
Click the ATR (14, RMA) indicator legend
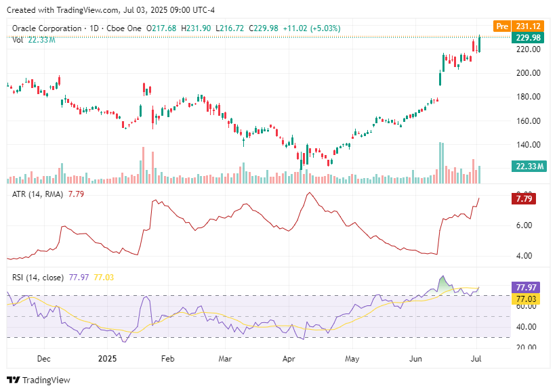point(38,194)
